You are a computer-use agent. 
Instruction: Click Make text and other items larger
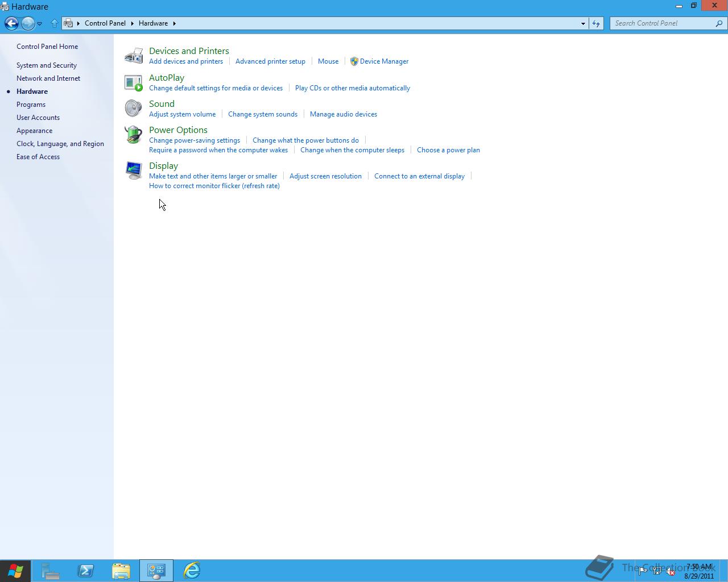[x=213, y=176]
